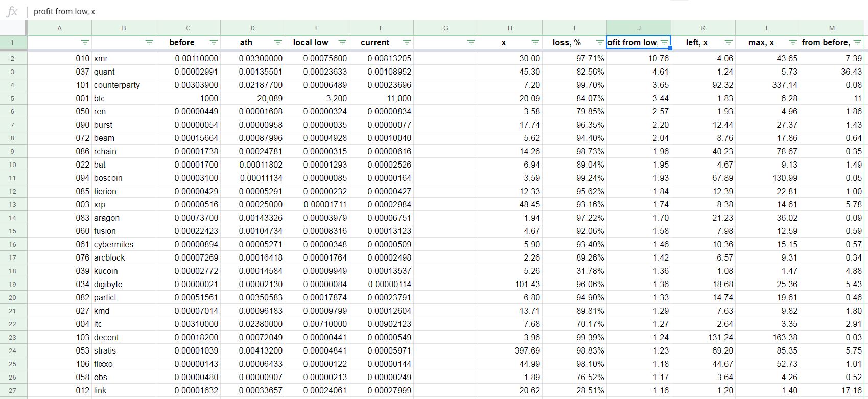Click the 97.71% loss cell
The image size is (868, 399).
tap(574, 58)
